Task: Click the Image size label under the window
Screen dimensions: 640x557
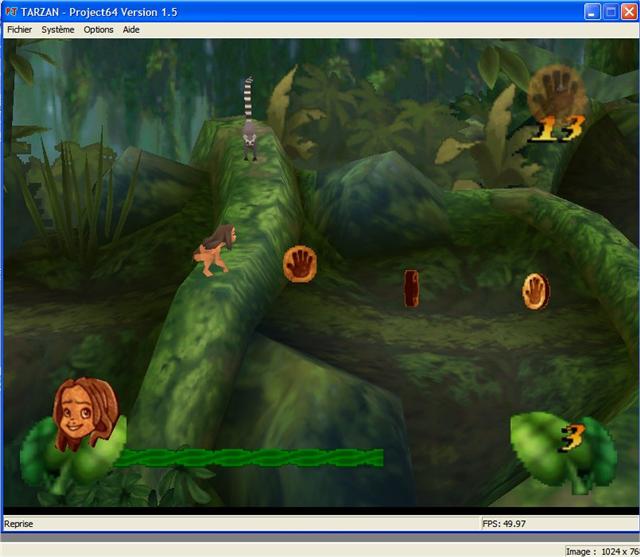Action: (x=602, y=551)
